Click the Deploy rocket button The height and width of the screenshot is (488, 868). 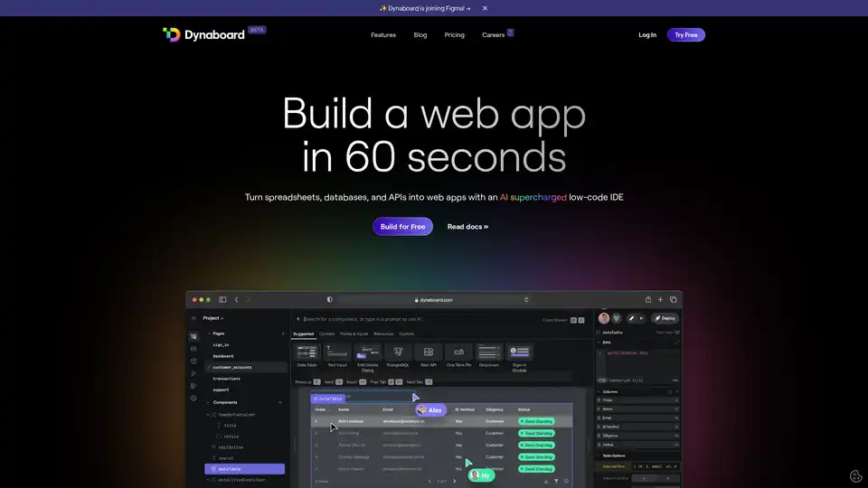[665, 318]
